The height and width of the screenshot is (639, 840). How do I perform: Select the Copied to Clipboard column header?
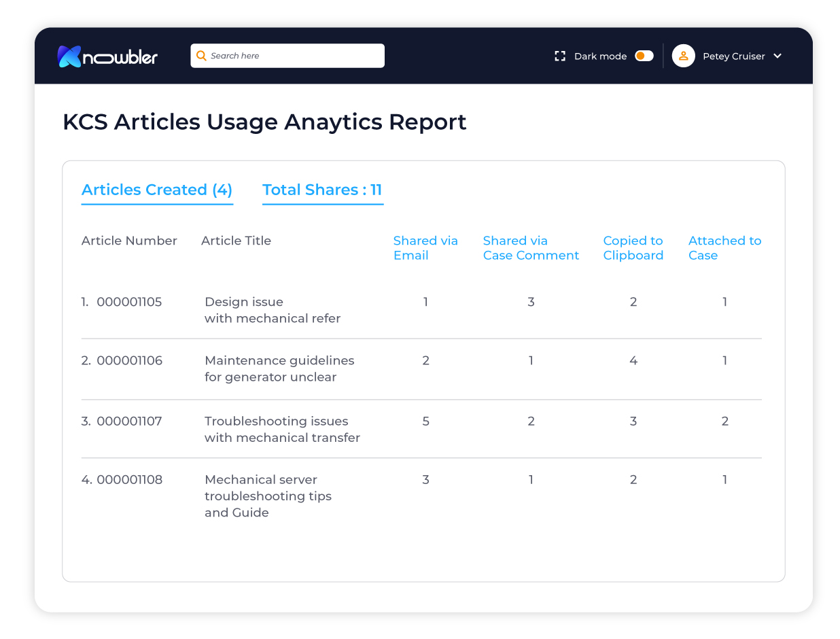(x=633, y=247)
